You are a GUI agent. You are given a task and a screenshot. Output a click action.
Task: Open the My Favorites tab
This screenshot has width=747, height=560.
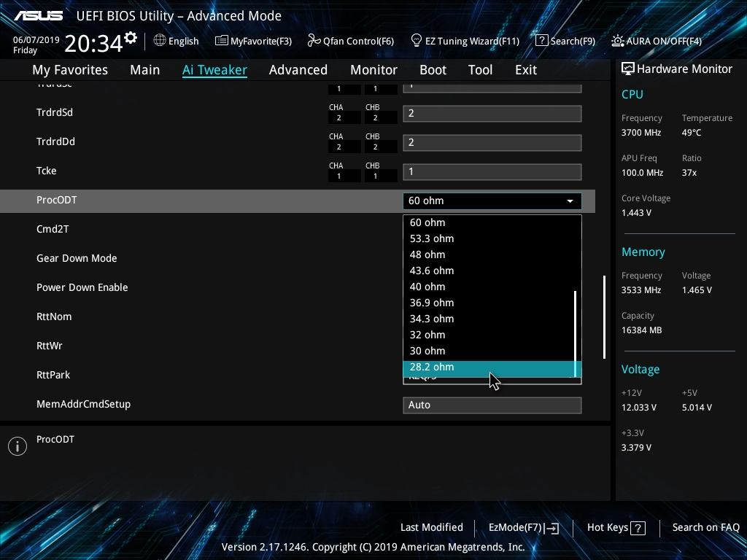tap(70, 69)
